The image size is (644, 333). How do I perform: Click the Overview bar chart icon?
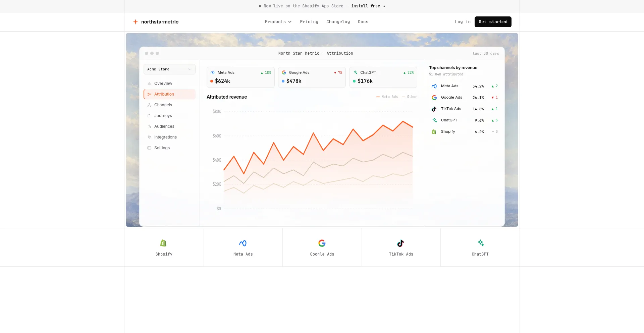pos(149,84)
